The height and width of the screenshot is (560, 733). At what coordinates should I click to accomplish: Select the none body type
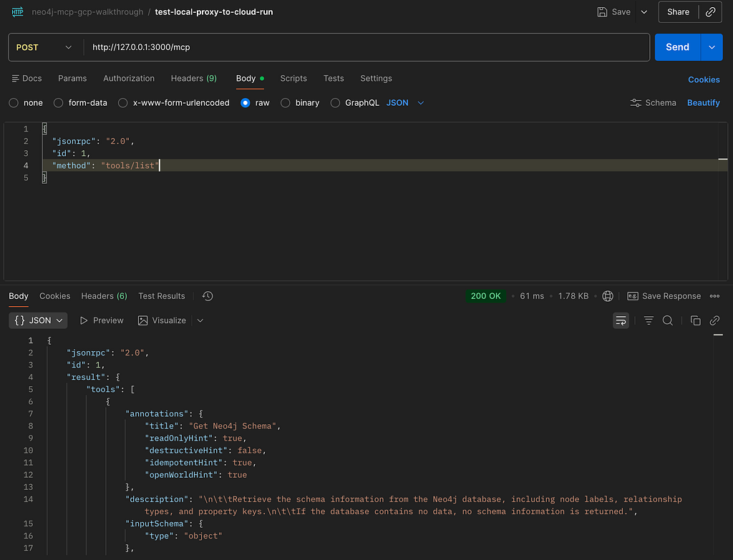point(14,103)
